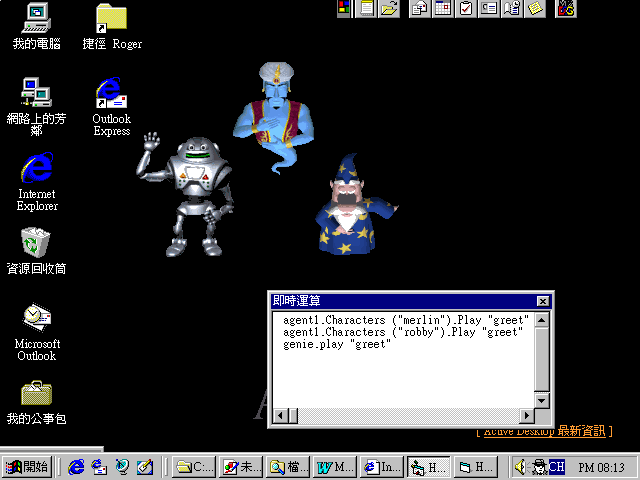Open the New Message icon in Office shortcut bar
This screenshot has height=480, width=640.
pos(418,9)
